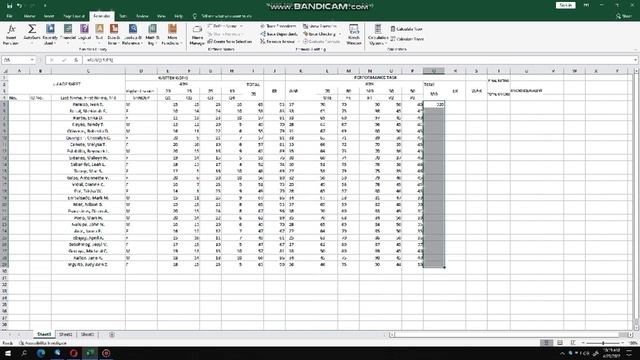Click the fx insert function icon in formula bar
Screen dimensions: 640x360
coord(76,60)
